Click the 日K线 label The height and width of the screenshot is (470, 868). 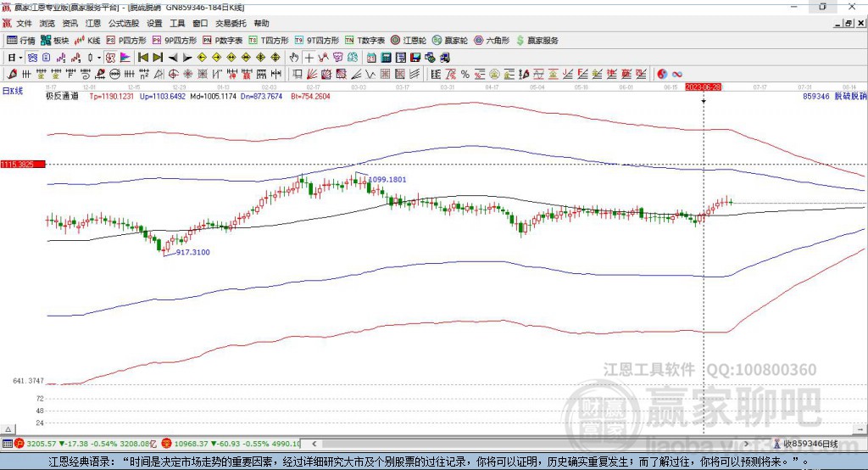[x=13, y=91]
